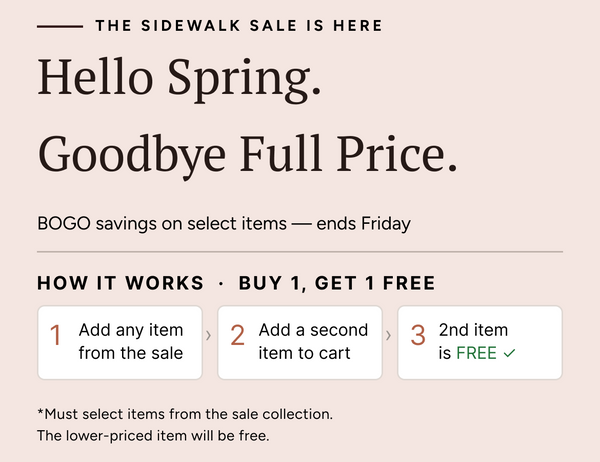Click the HOW IT WORKS heading
Screen dimensions: 600x462
[120, 283]
